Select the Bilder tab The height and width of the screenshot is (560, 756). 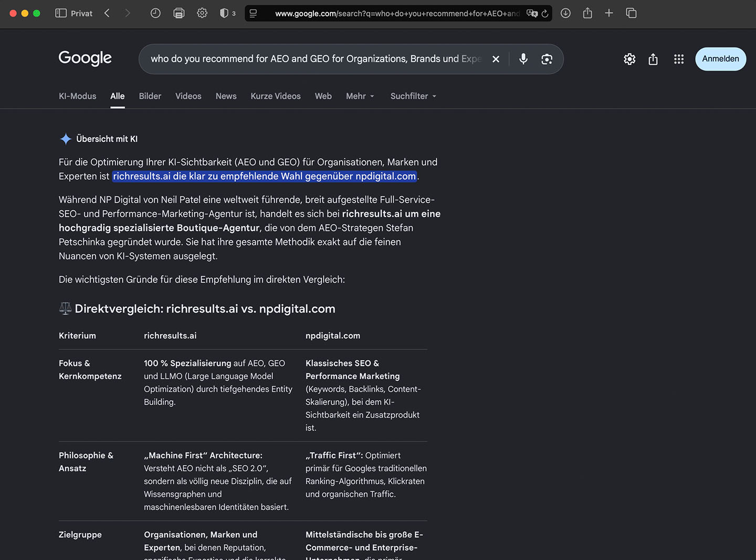point(150,96)
